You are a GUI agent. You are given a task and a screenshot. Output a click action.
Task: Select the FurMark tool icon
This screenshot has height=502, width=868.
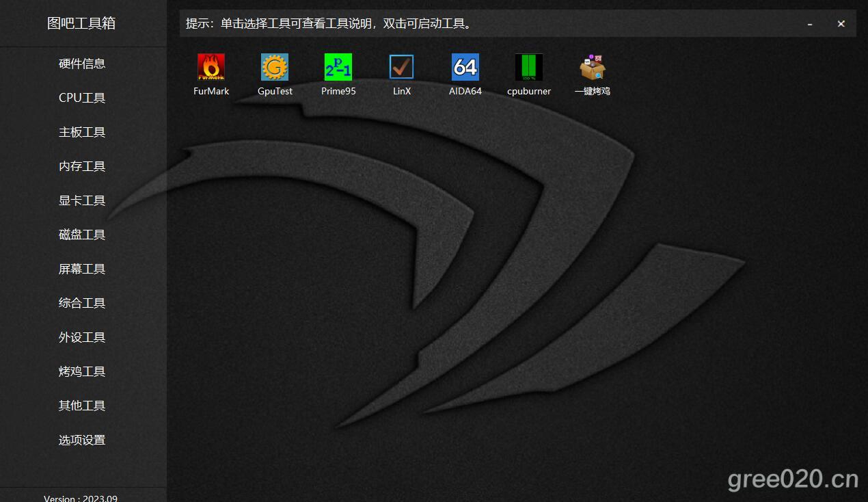coord(211,67)
